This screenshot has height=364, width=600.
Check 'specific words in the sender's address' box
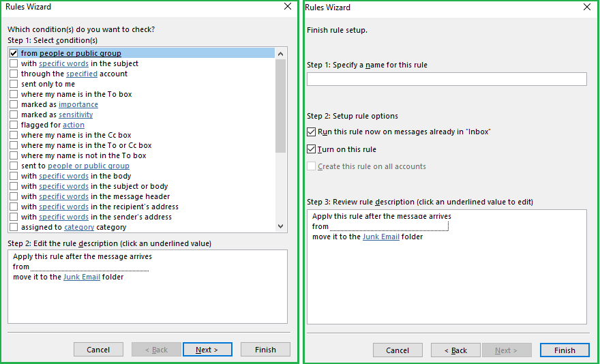[14, 217]
